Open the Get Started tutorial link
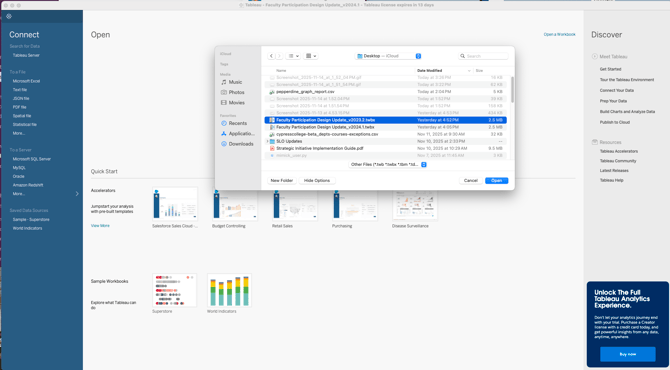 coord(610,69)
